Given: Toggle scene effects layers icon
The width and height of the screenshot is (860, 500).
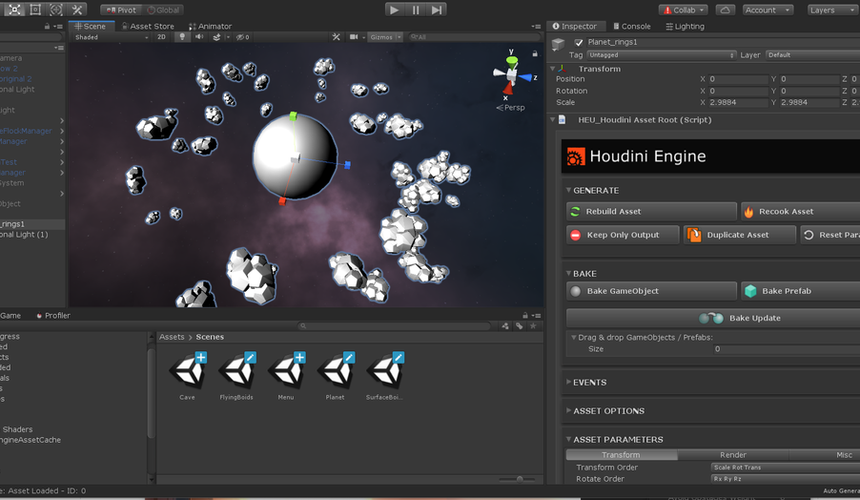Looking at the screenshot, I should tap(217, 37).
